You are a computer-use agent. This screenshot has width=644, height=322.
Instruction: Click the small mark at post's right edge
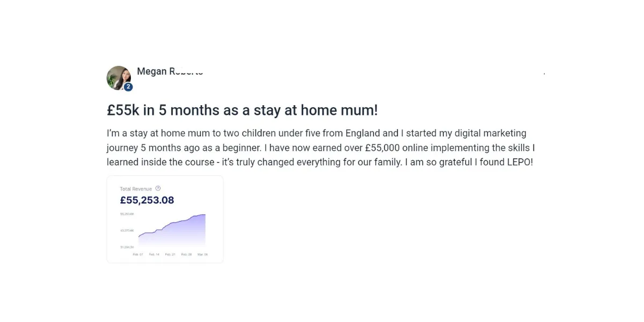point(544,73)
